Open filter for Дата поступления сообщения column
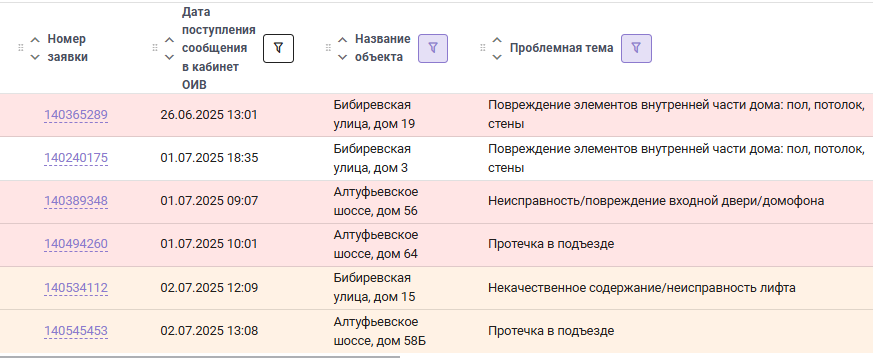 278,48
